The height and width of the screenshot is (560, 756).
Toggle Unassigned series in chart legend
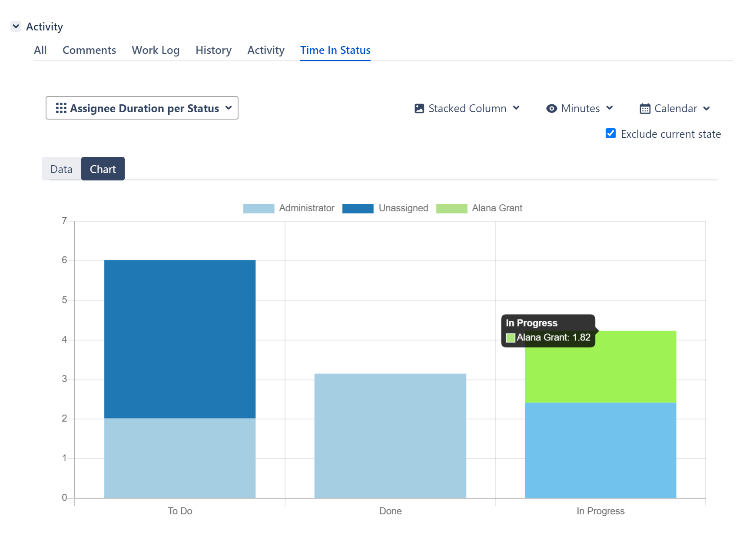click(x=385, y=208)
